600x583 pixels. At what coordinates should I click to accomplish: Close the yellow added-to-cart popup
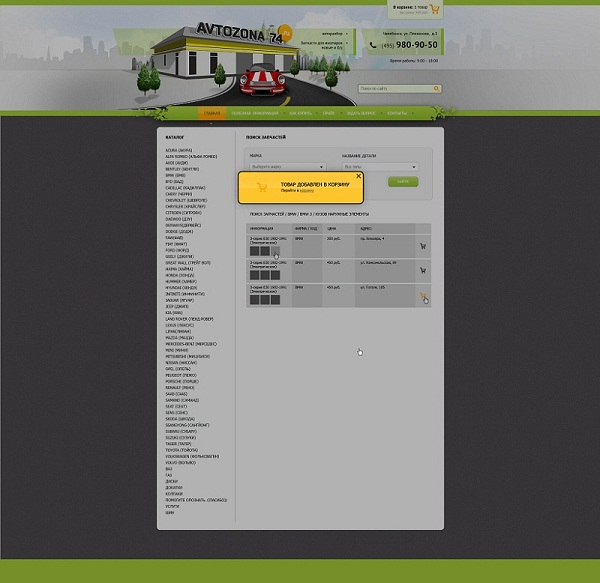(359, 176)
